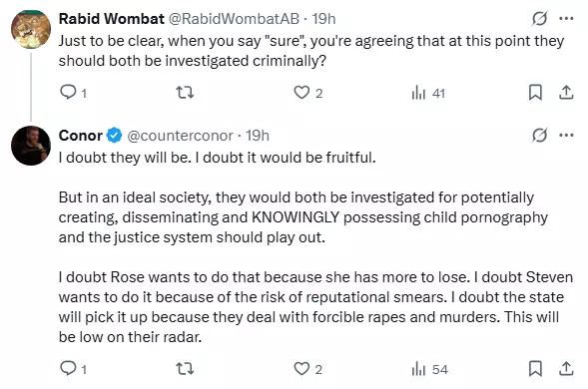
Task: View analytics showing 41 views
Action: (428, 93)
